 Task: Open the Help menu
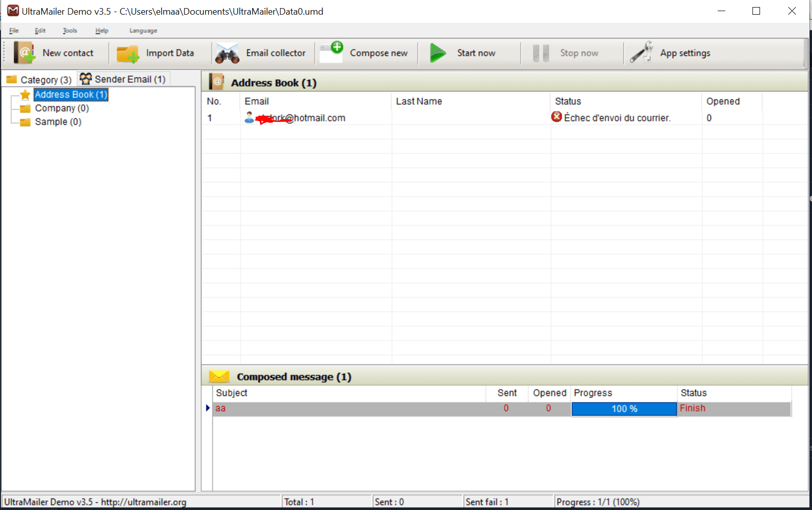[102, 30]
